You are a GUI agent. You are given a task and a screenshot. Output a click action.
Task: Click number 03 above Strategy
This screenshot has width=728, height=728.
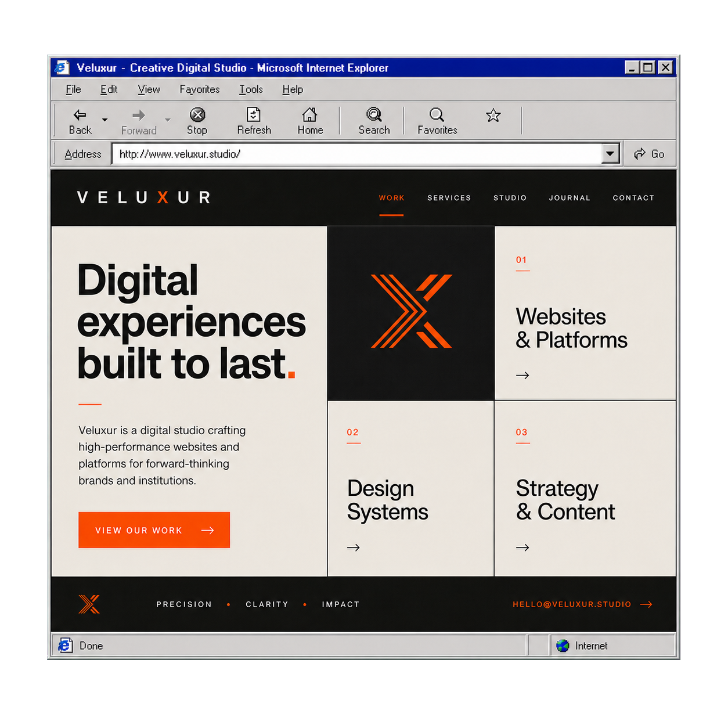click(521, 433)
